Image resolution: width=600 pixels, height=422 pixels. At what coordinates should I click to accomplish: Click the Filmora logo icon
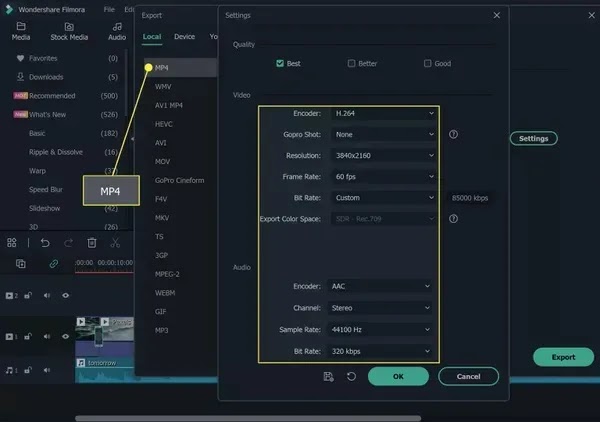pos(8,9)
